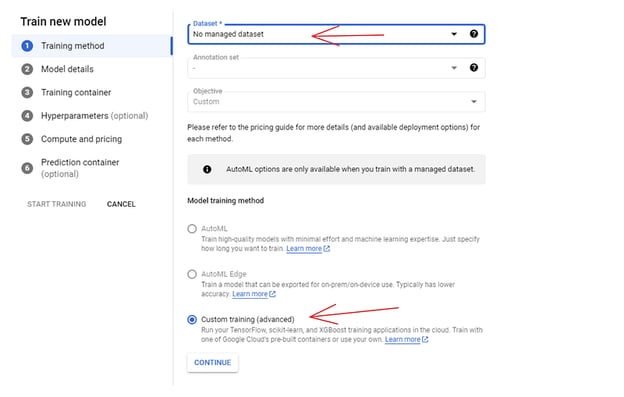The width and height of the screenshot is (624, 397).
Task: Select the AutoML Edge radio button
Action: pos(192,274)
